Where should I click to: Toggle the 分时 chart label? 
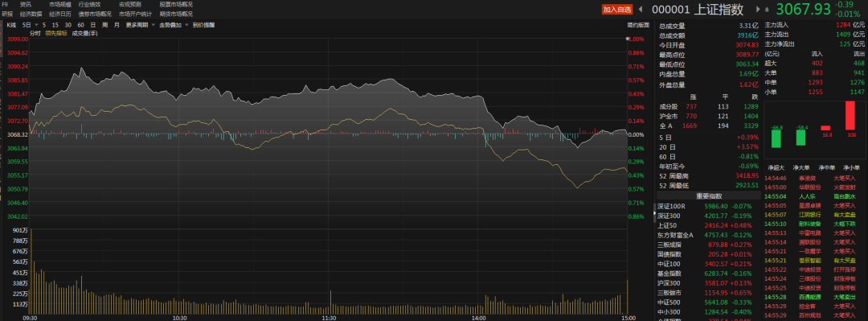[35, 33]
